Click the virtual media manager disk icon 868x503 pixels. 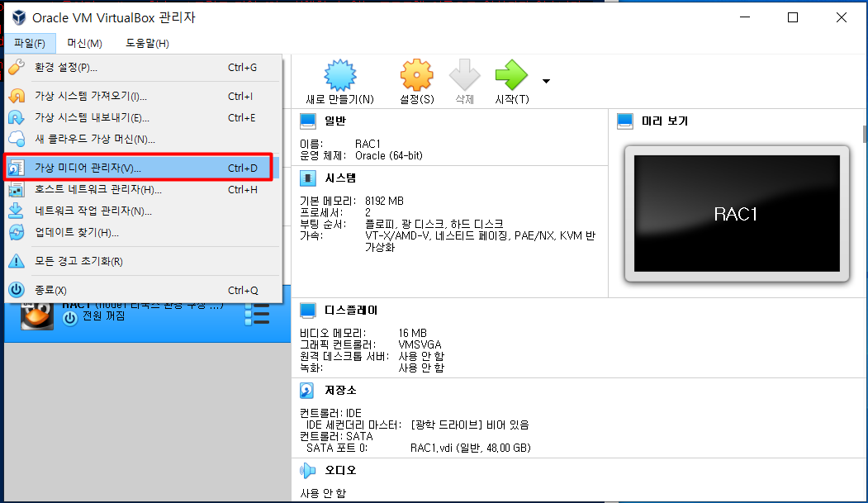(17, 168)
